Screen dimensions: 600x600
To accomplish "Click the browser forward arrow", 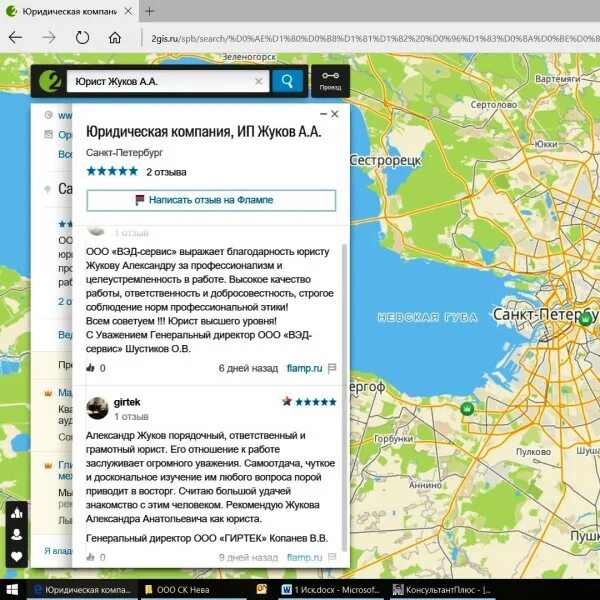I will (49, 38).
